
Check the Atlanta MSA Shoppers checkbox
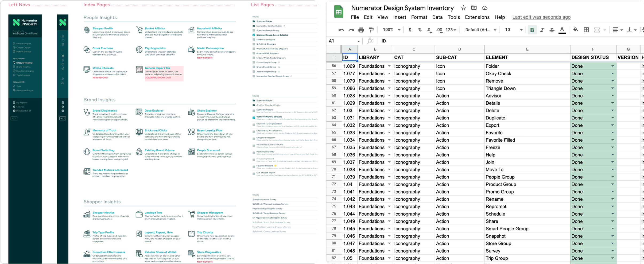tap(254, 53)
